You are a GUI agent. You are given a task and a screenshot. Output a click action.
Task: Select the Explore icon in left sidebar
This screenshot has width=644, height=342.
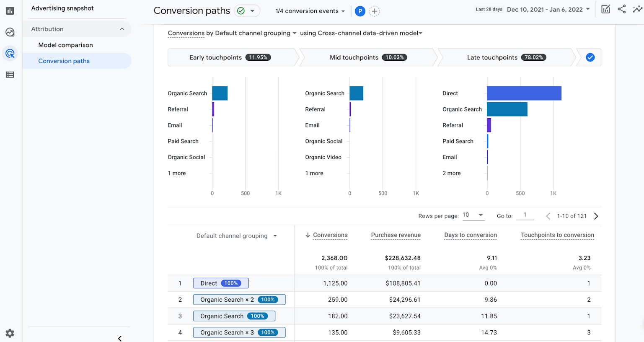tap(10, 32)
